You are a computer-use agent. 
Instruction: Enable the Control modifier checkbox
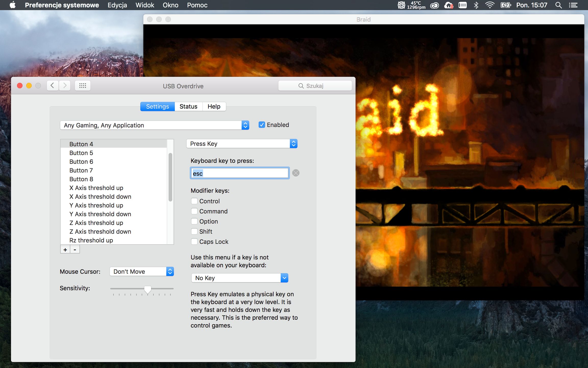(x=194, y=201)
